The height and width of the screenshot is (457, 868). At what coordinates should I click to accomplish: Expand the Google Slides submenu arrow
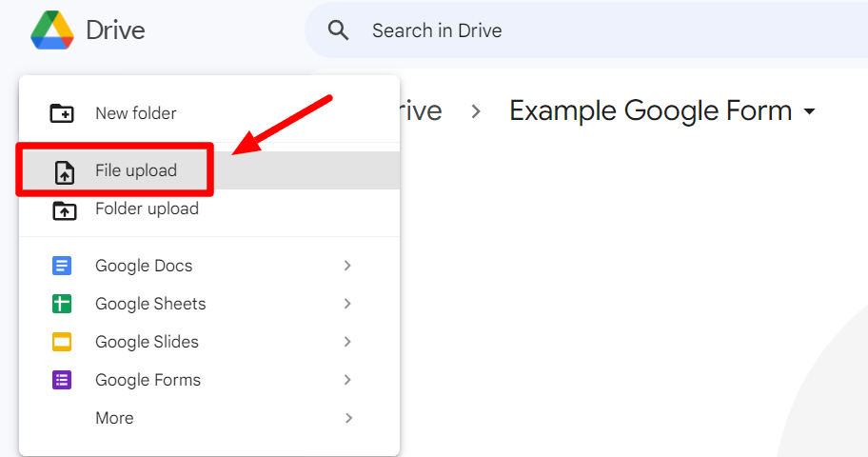(347, 342)
